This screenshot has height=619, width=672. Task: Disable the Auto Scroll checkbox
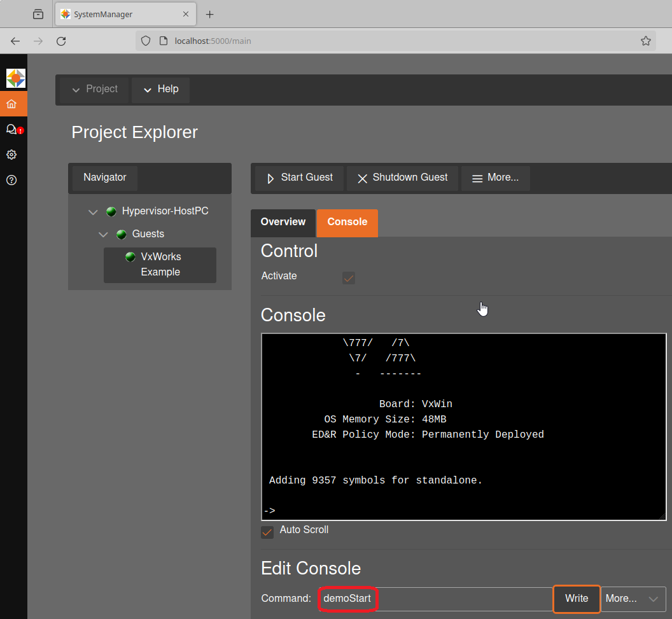point(267,532)
